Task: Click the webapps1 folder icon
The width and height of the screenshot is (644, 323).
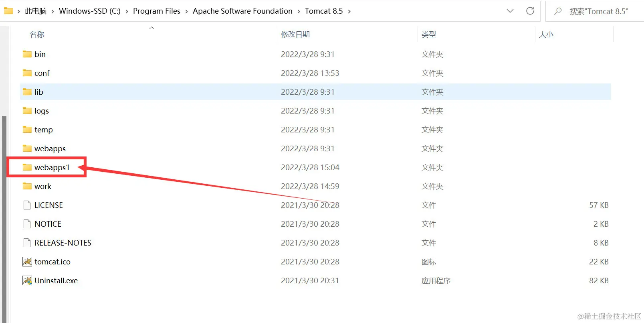Action: click(27, 167)
